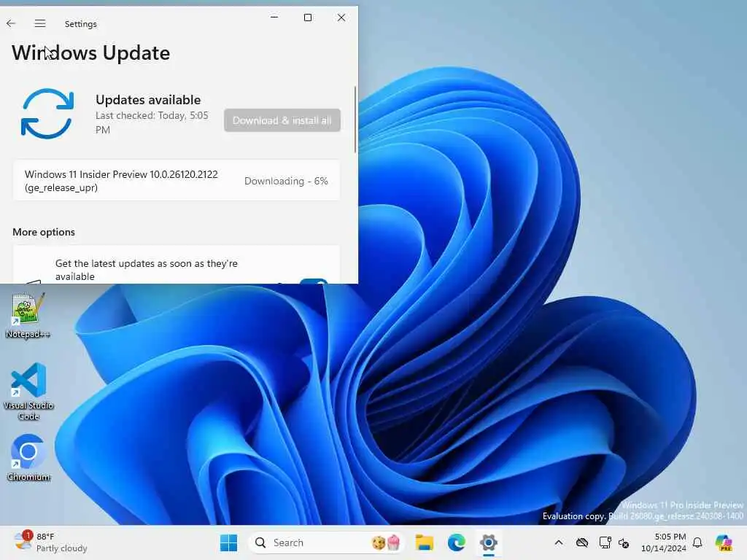Click the More options heading
The image size is (747, 560).
pyautogui.click(x=44, y=232)
